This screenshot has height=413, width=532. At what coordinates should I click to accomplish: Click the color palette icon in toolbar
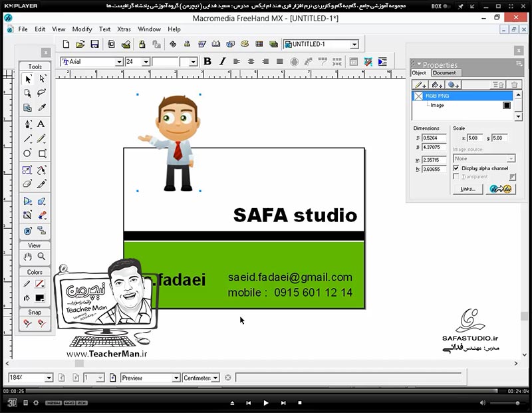coord(245,44)
